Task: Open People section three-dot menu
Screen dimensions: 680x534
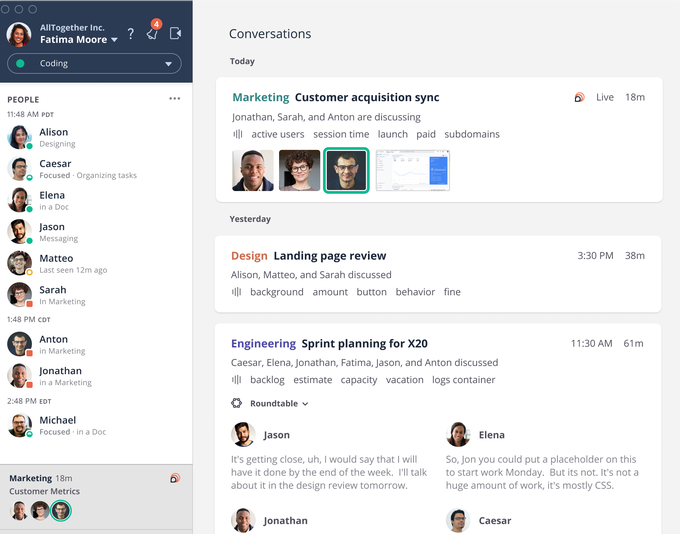Action: coord(175,99)
